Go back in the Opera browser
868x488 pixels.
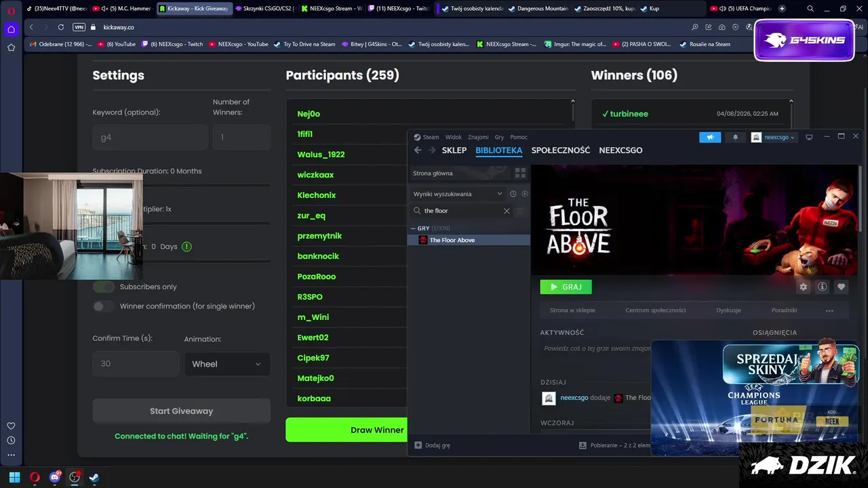click(x=31, y=27)
